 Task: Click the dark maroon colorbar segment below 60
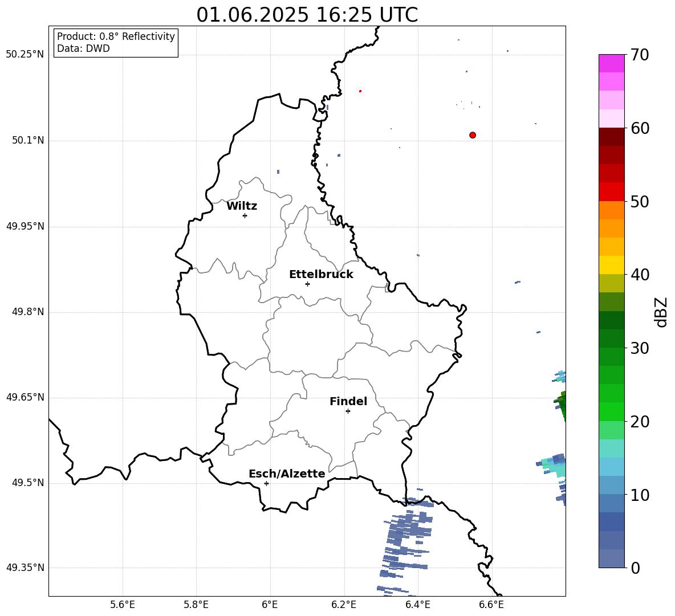coord(611,136)
